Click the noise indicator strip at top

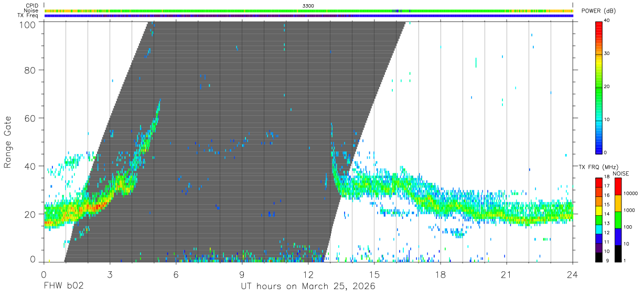coord(308,10)
